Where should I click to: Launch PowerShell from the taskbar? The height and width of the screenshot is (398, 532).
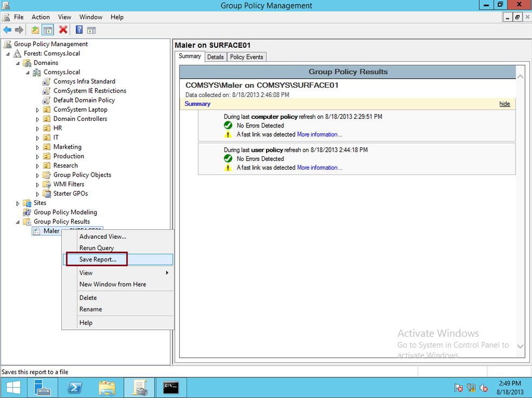(75, 387)
